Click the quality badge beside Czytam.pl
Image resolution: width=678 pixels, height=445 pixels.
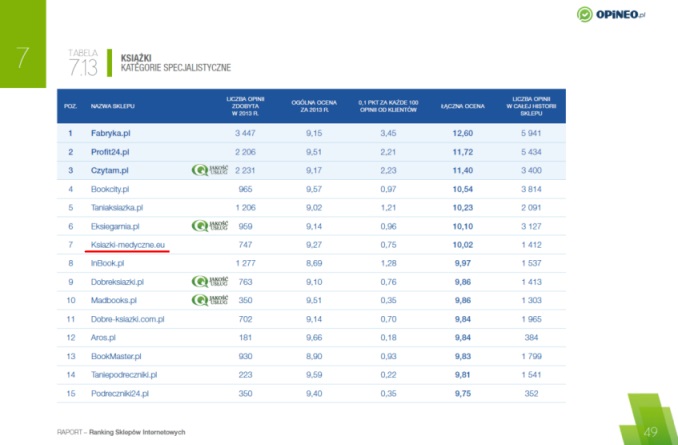(x=210, y=170)
